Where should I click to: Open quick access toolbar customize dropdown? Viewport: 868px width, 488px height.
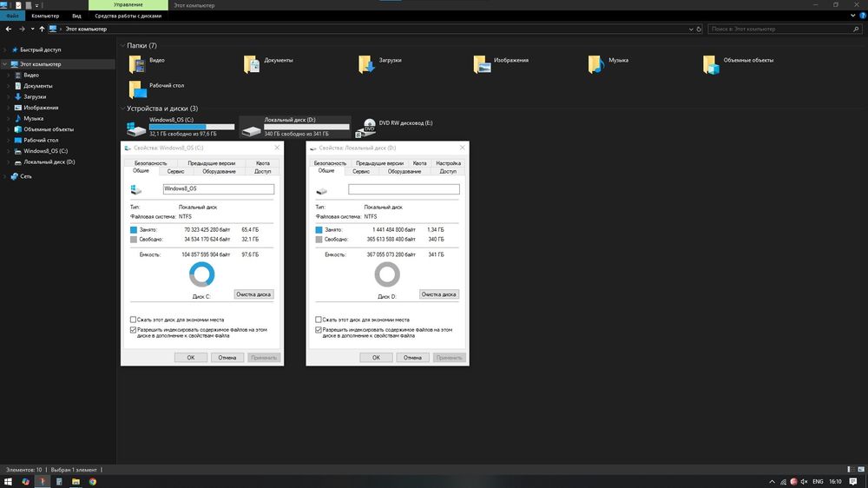click(x=37, y=5)
